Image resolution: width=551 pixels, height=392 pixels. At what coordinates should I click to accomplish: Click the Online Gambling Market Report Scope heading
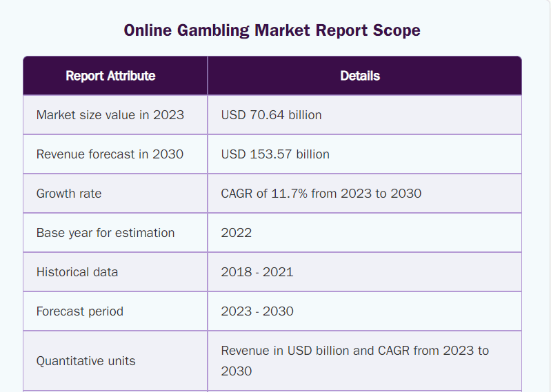272,30
